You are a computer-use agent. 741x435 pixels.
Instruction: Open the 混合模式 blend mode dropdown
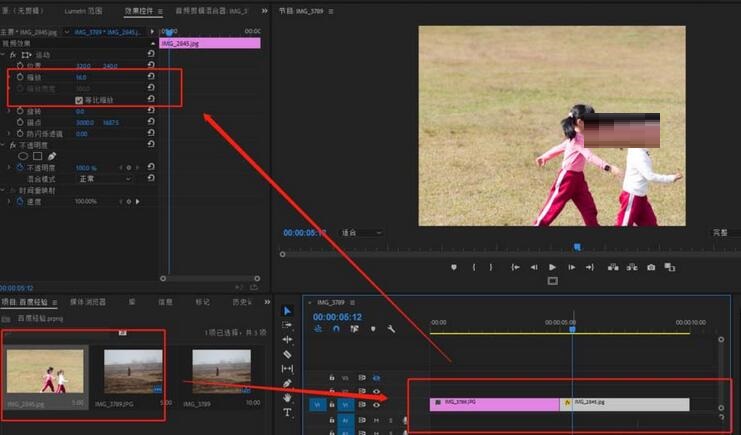coord(104,178)
